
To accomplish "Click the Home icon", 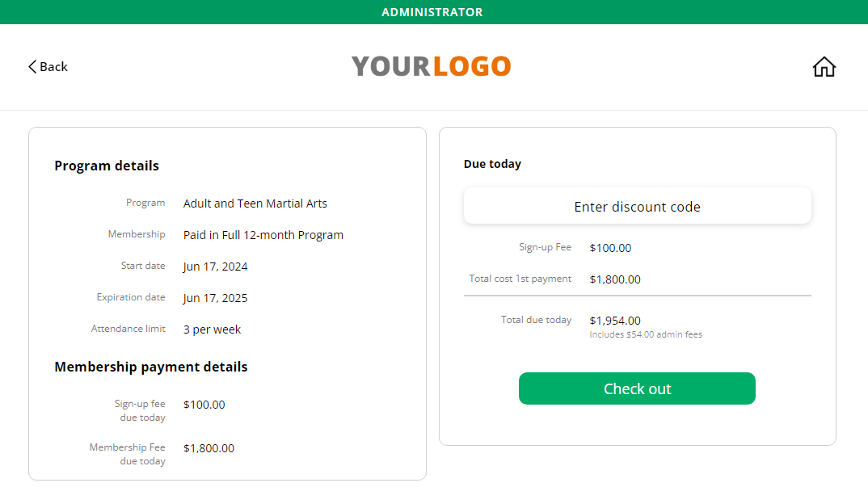I will tap(824, 66).
